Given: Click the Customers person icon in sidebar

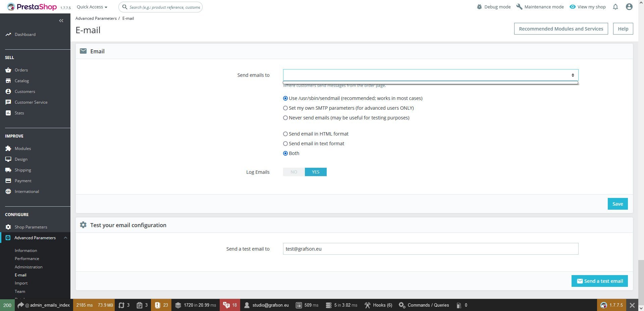Looking at the screenshot, I should tap(8, 92).
